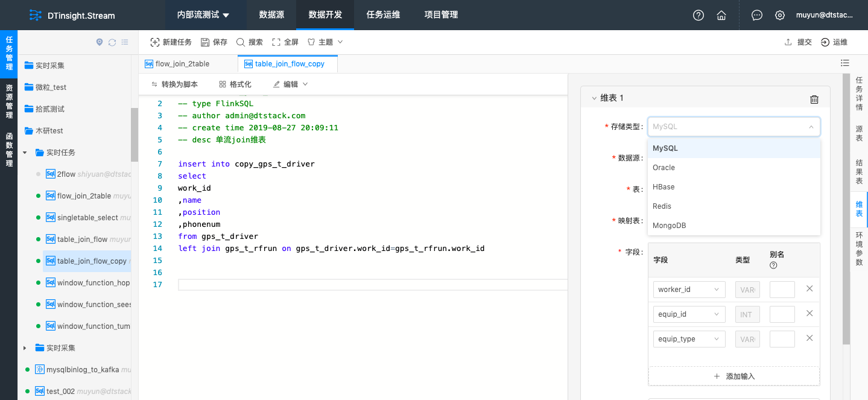This screenshot has height=400, width=868.
Task: Open 木研test folder
Action: coord(43,131)
